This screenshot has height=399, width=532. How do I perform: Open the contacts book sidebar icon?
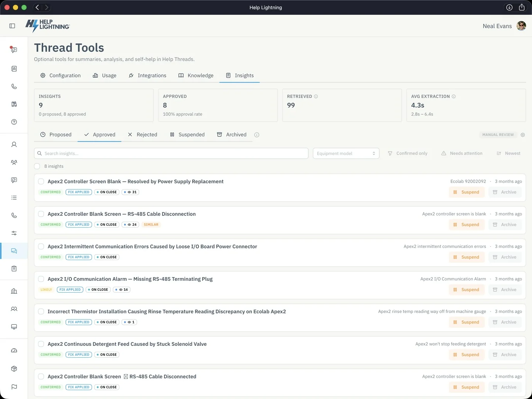tap(14, 69)
